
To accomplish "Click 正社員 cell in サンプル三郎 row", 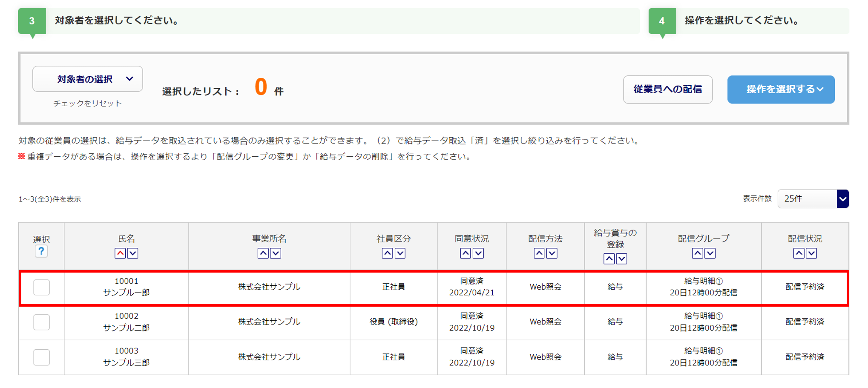I will pyautogui.click(x=394, y=357).
